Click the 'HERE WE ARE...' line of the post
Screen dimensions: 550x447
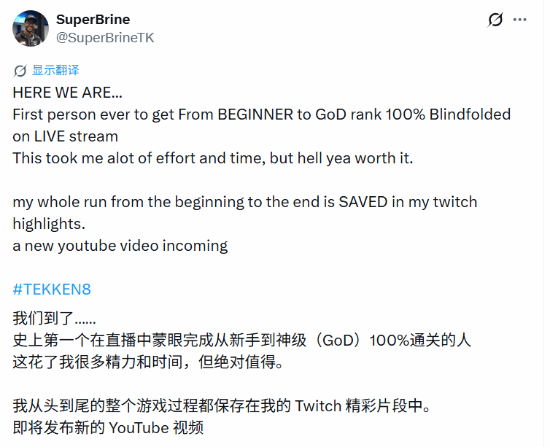pos(67,93)
